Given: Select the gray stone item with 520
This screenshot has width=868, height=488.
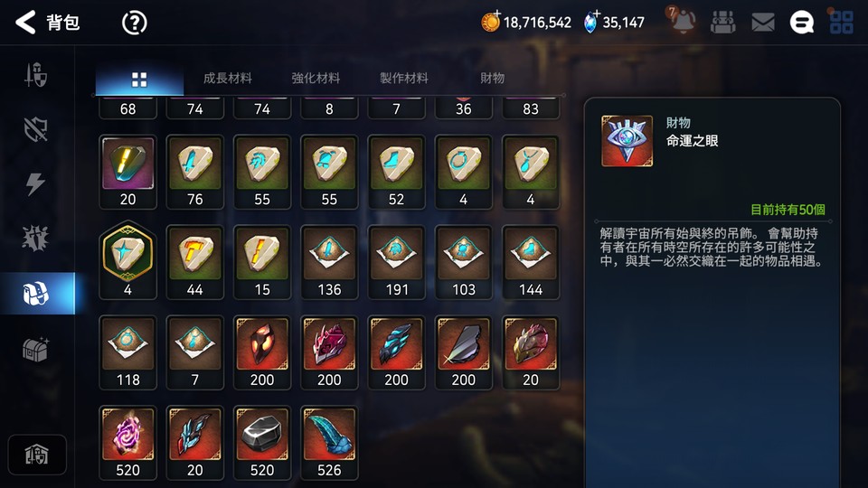Looking at the screenshot, I should pos(262,443).
